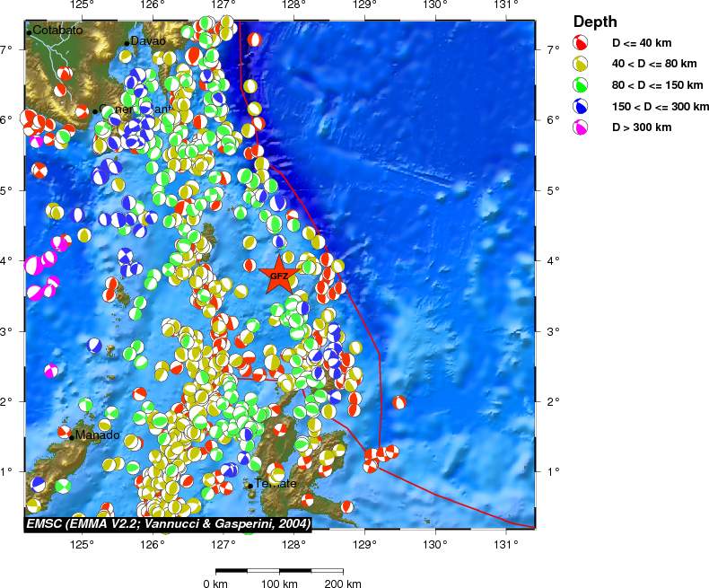Select the '40 < D <= 80 km' legend label

coord(654,64)
